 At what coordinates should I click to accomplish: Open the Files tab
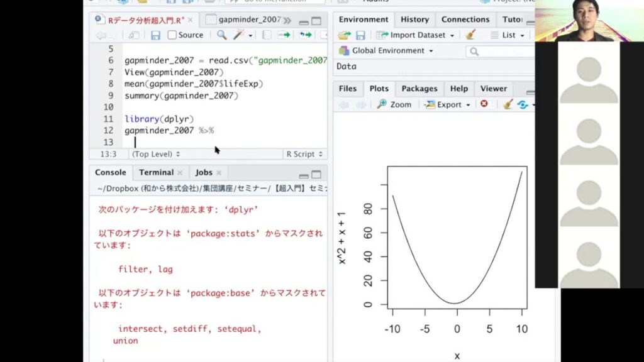[347, 88]
